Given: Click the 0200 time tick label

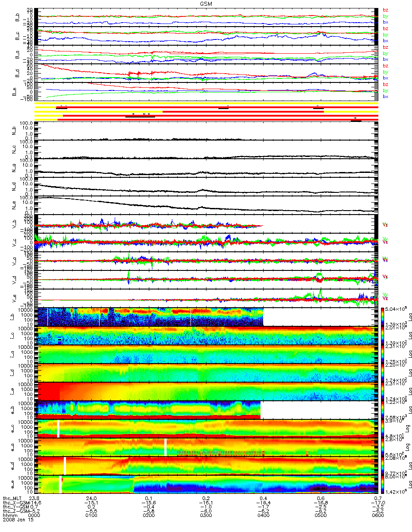Looking at the screenshot, I should click(149, 516).
